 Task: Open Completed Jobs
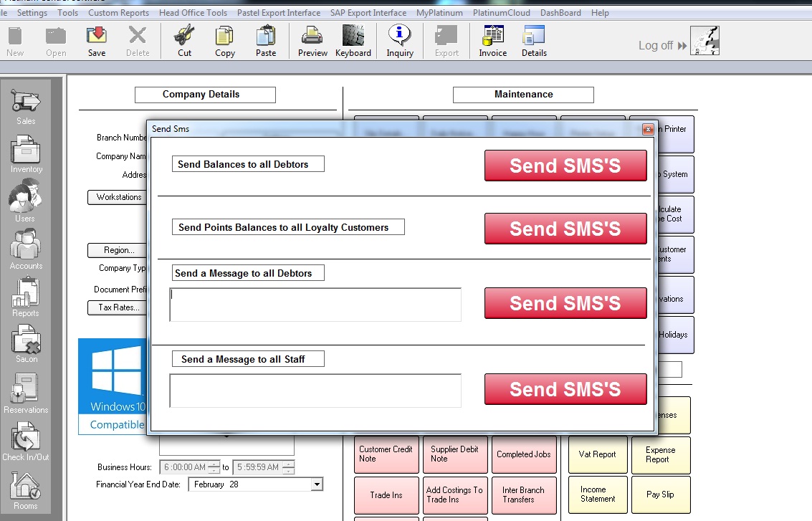[524, 454]
